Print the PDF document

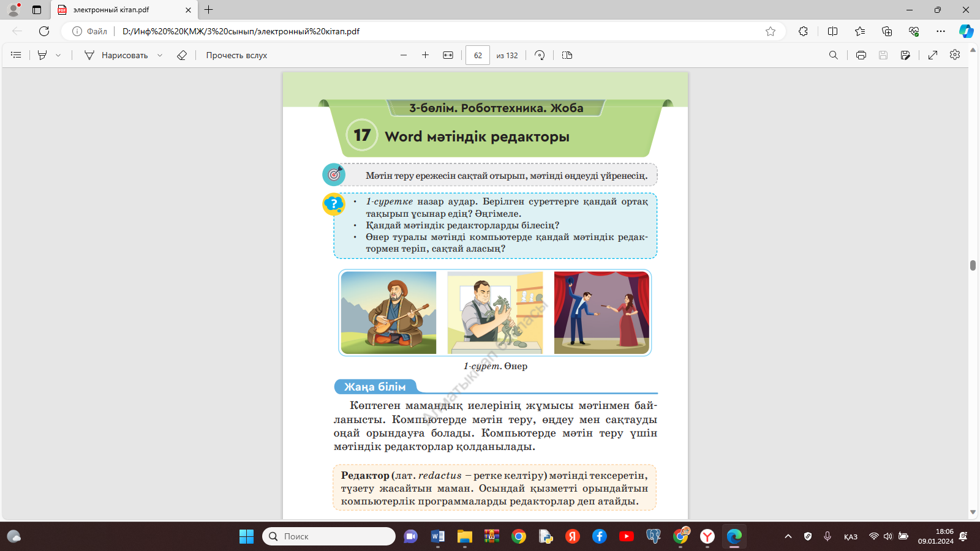[x=861, y=55]
